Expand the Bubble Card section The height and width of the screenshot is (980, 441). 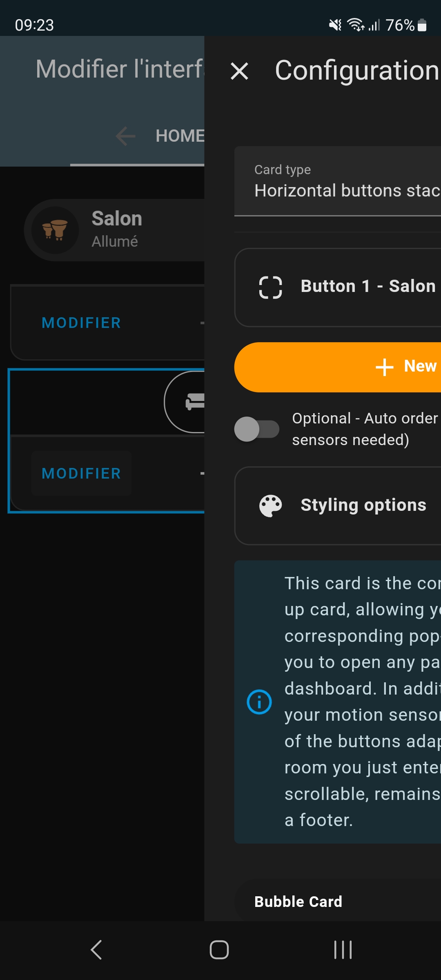pyautogui.click(x=338, y=901)
